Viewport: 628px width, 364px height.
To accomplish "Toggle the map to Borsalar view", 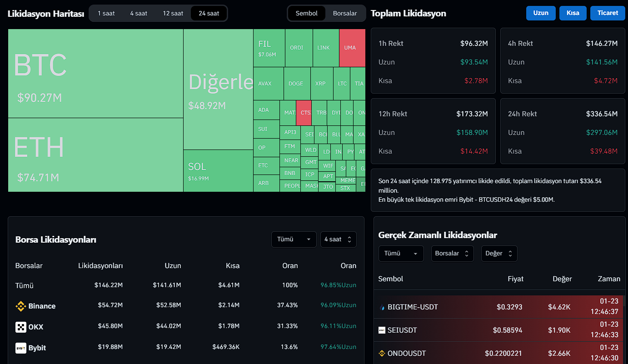I will click(345, 13).
